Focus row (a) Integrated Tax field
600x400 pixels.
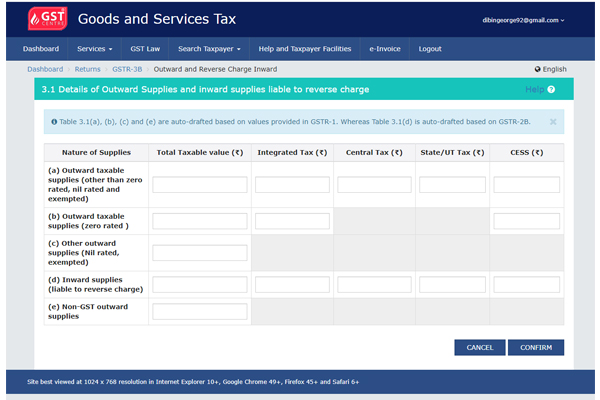[292, 184]
